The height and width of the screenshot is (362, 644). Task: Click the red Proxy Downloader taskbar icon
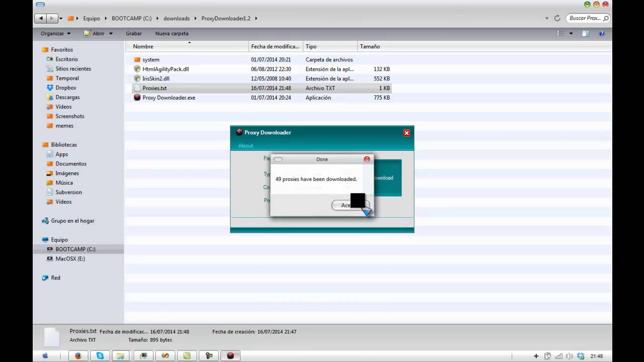coord(230,355)
